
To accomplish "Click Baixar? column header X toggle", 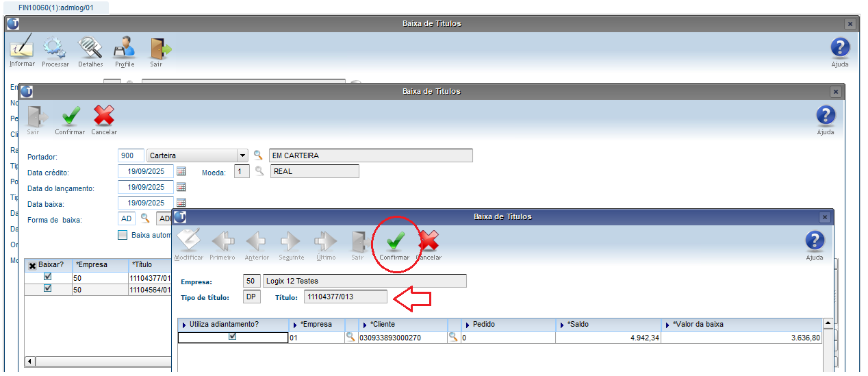I will [32, 265].
